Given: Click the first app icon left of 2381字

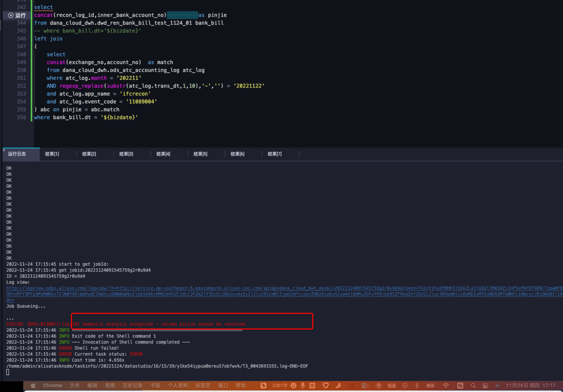Looking at the screenshot, I should point(263,385).
